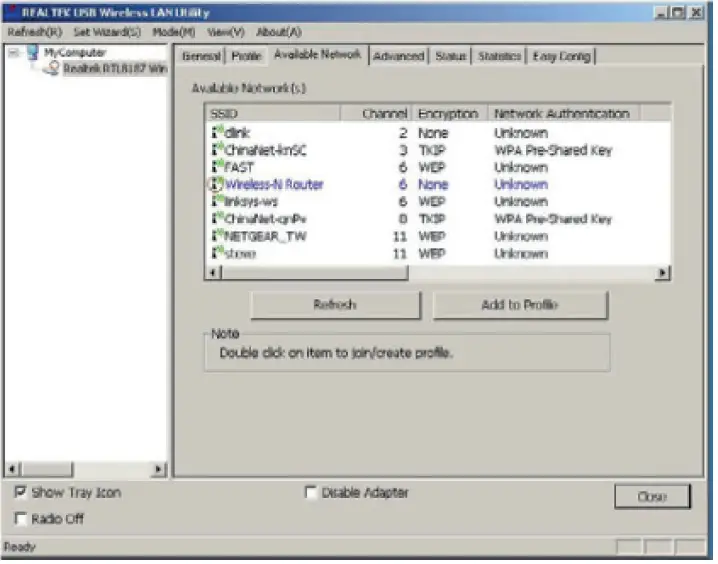Click the dlink network signal icon
This screenshot has width=718, height=564.
pyautogui.click(x=216, y=132)
